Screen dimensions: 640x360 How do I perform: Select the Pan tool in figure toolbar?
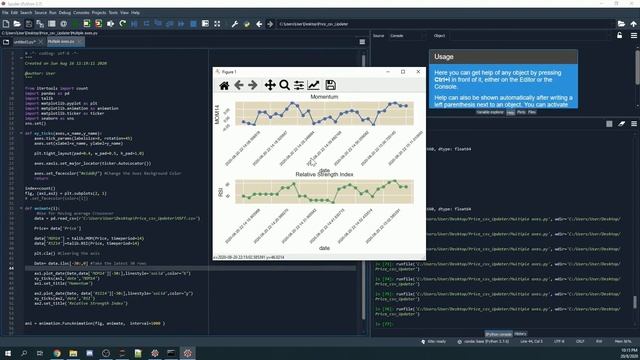[x=270, y=85]
